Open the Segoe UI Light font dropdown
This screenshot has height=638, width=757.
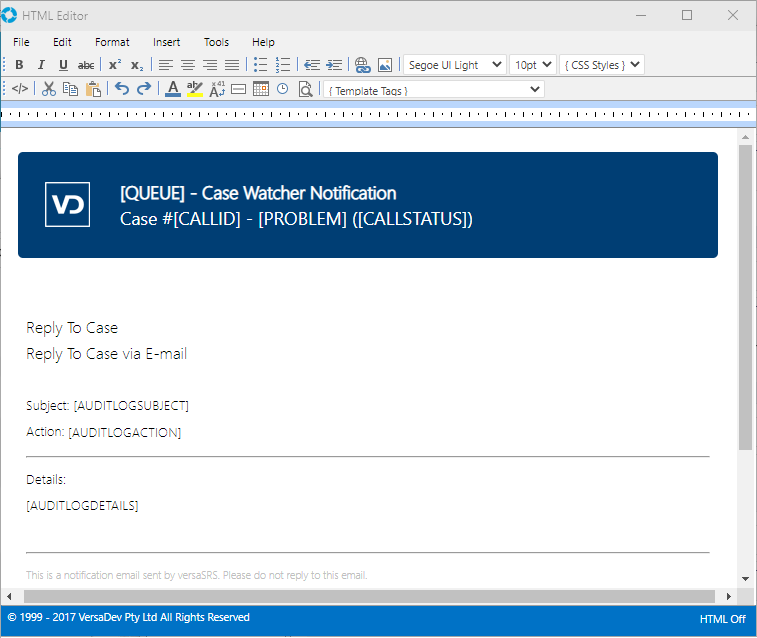[455, 65]
